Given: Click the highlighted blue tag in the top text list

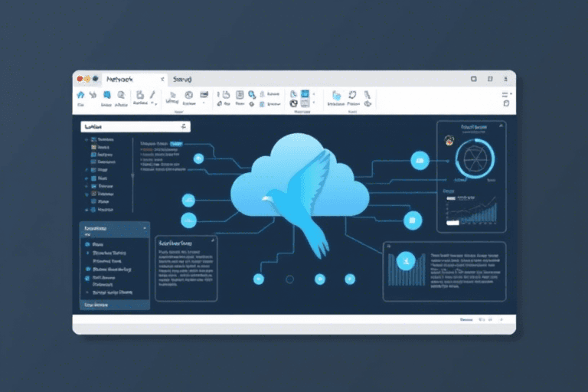Looking at the screenshot, I should 177,143.
